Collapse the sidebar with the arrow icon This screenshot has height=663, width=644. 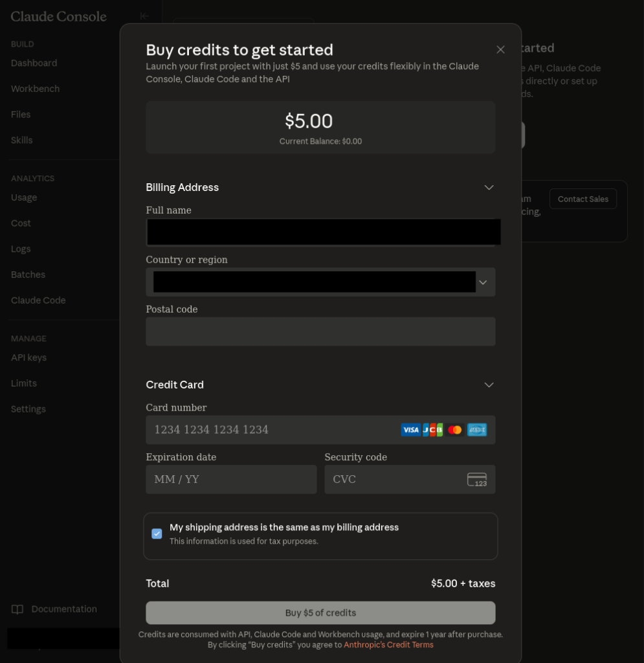click(x=144, y=16)
